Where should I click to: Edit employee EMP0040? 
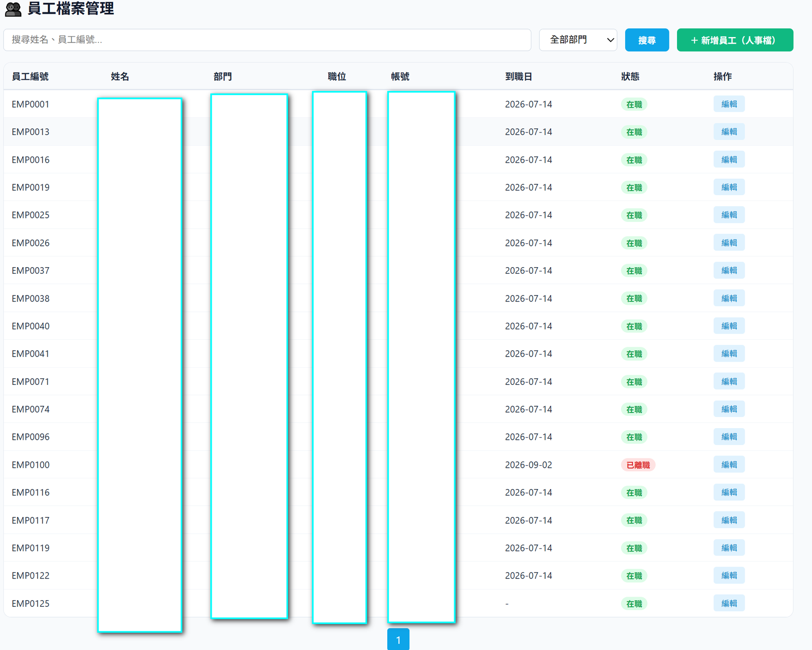point(729,326)
